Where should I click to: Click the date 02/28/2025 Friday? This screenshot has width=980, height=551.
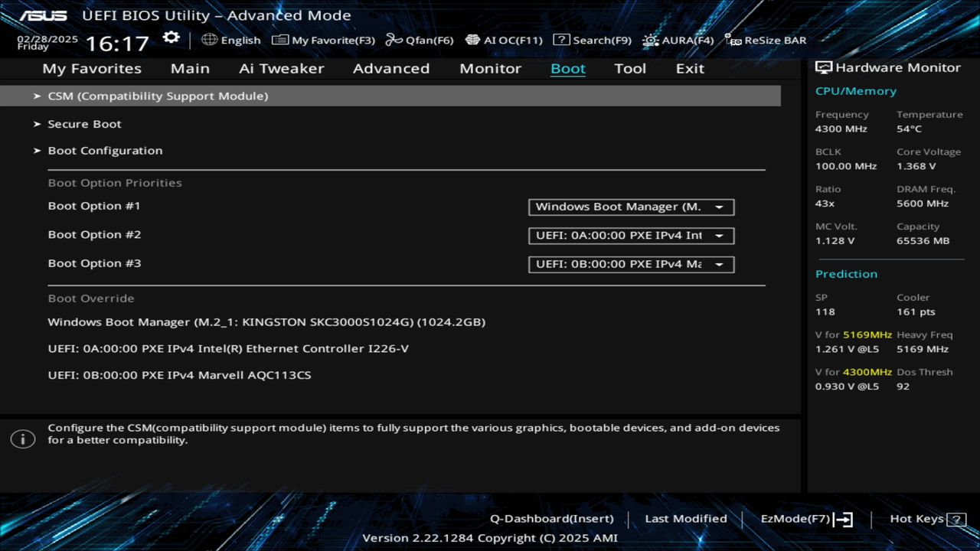tap(47, 42)
